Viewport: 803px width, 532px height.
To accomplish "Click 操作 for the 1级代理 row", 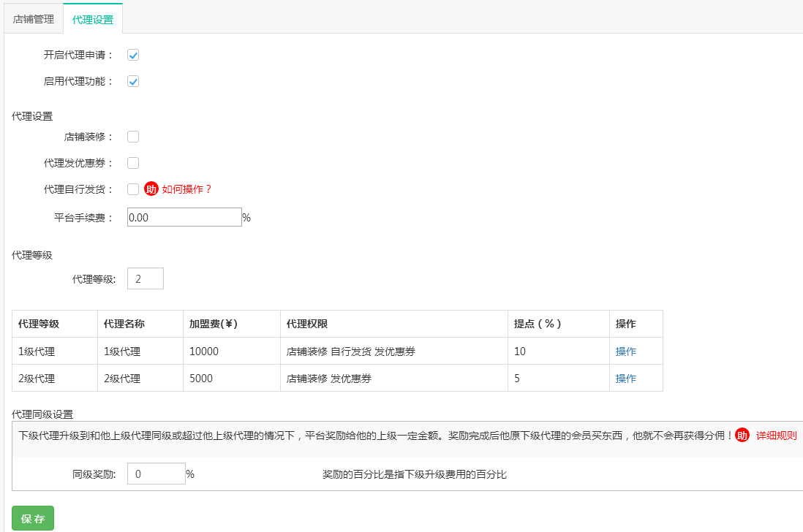I will (625, 351).
